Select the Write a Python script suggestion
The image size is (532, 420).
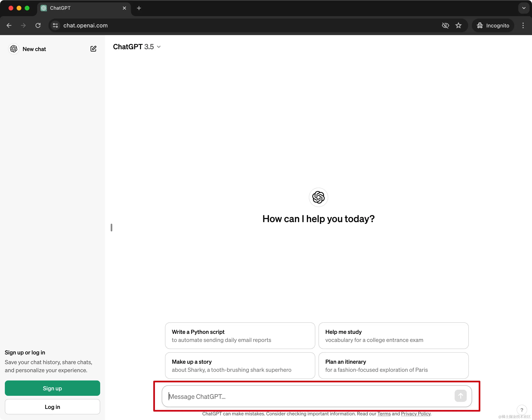tap(240, 336)
